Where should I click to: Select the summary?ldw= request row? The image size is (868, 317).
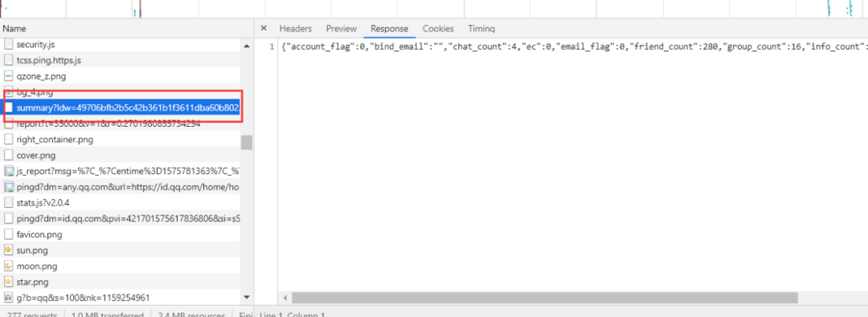pos(121,108)
